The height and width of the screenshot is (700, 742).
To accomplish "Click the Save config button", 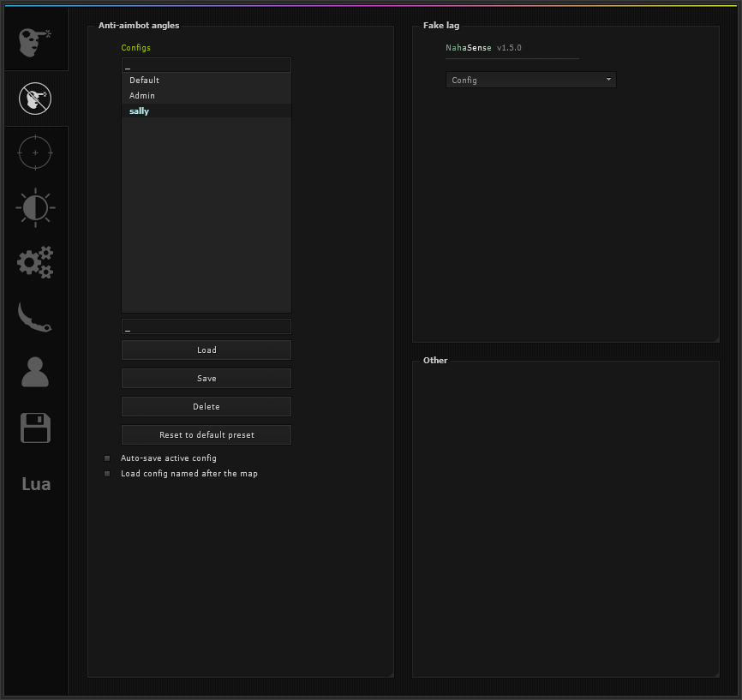I will [x=206, y=378].
